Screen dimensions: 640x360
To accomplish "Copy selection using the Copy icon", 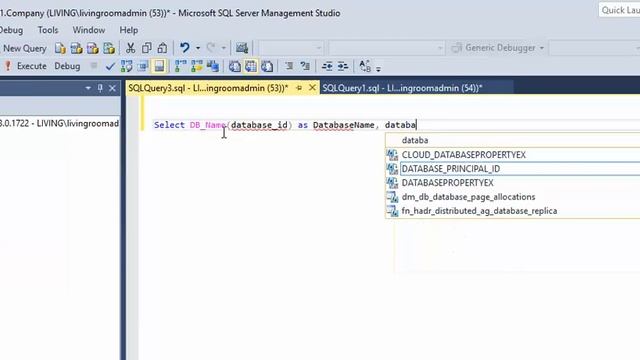I will (146, 48).
